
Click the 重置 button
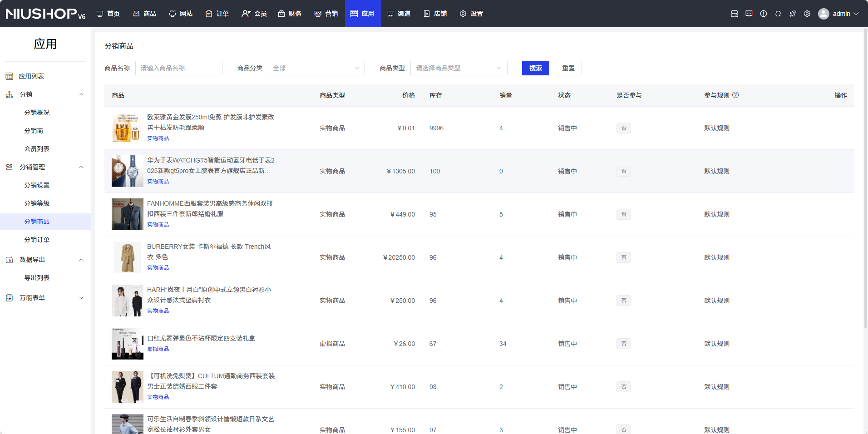tap(568, 68)
